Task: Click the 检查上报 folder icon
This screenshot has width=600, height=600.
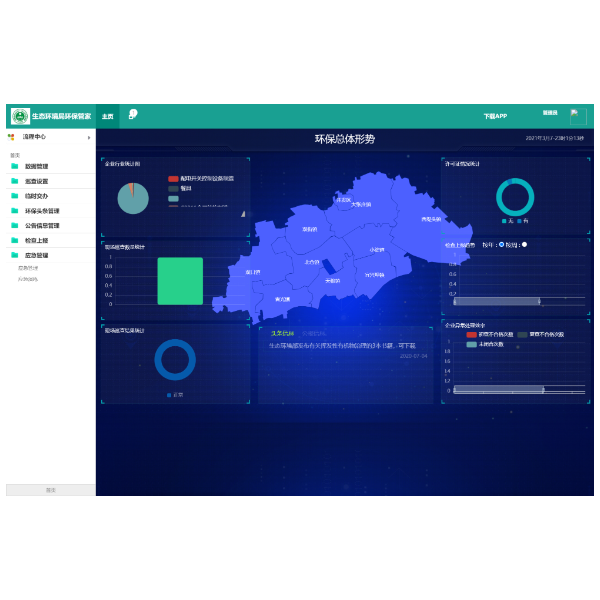Action: point(15,240)
